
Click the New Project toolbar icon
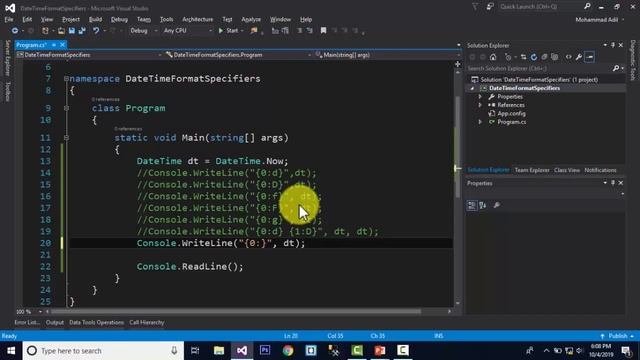pos(45,31)
